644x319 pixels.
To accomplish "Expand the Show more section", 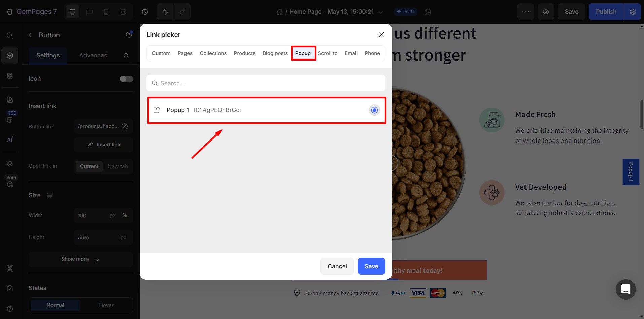I will pos(80,259).
